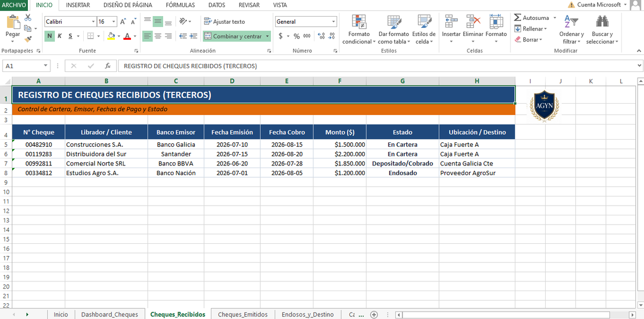
Task: Toggle left horizontal alignment
Action: [147, 36]
